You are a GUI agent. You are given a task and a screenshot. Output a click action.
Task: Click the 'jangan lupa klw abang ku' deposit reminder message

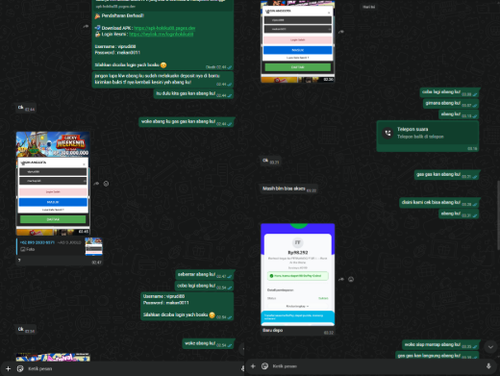tap(163, 79)
